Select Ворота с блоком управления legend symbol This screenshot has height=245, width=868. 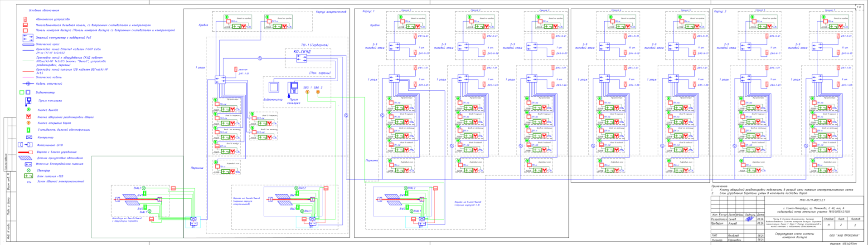(26, 152)
